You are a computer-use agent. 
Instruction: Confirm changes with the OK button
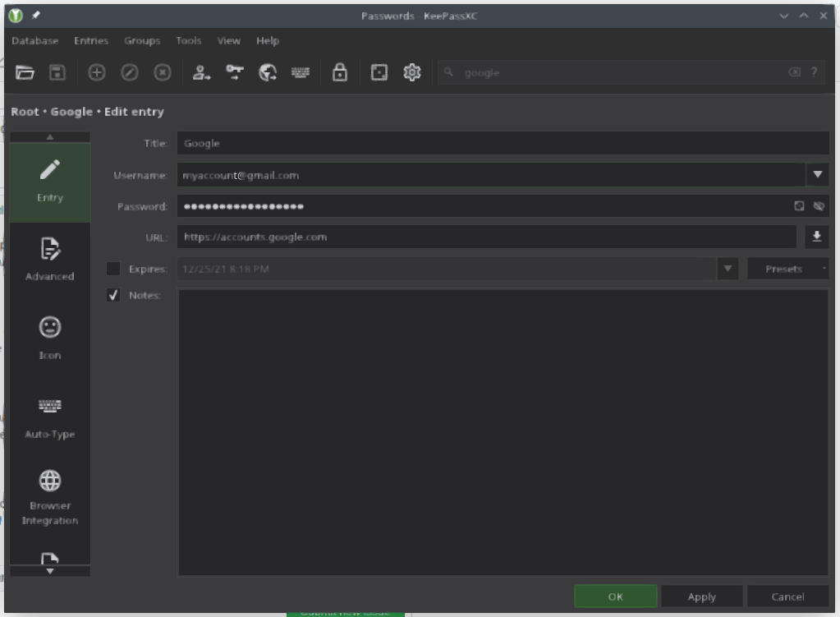[616, 596]
